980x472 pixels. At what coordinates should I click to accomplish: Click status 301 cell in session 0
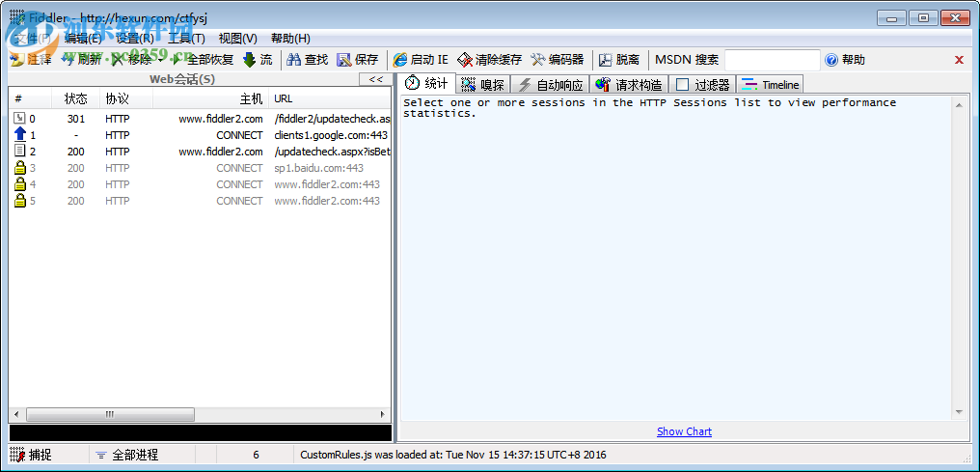[x=76, y=119]
